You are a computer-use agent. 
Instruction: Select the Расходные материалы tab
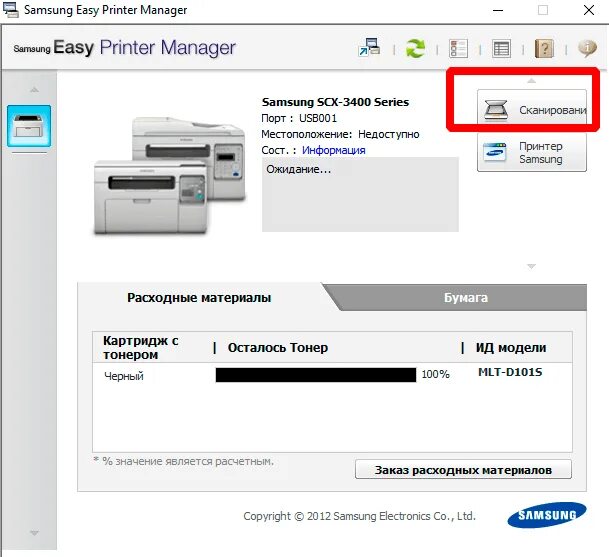pos(199,298)
